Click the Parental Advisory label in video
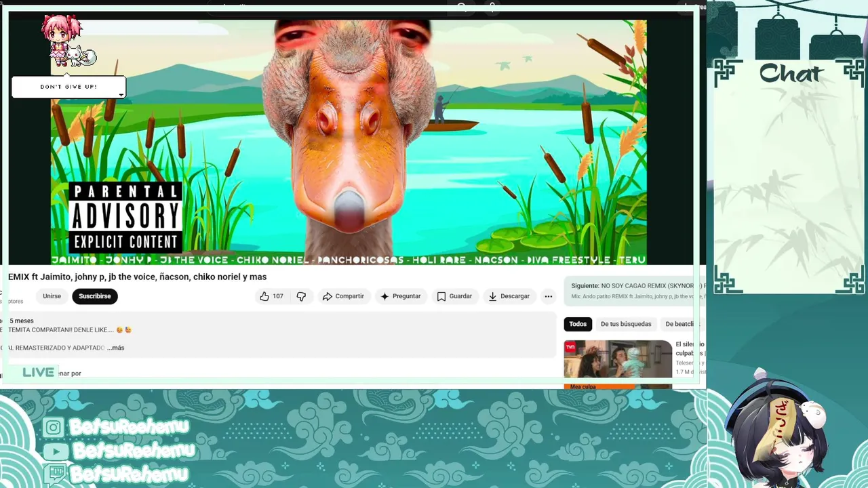This screenshot has height=488, width=868. click(x=125, y=217)
